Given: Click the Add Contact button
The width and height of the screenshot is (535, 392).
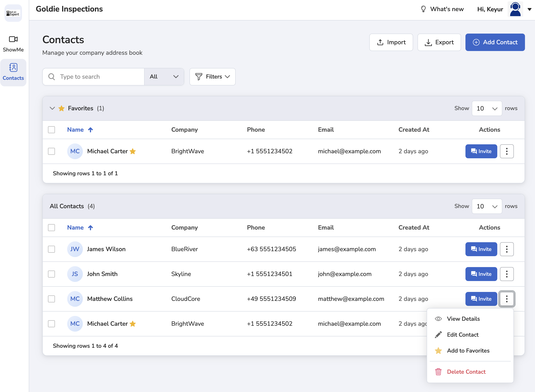Looking at the screenshot, I should (x=495, y=42).
